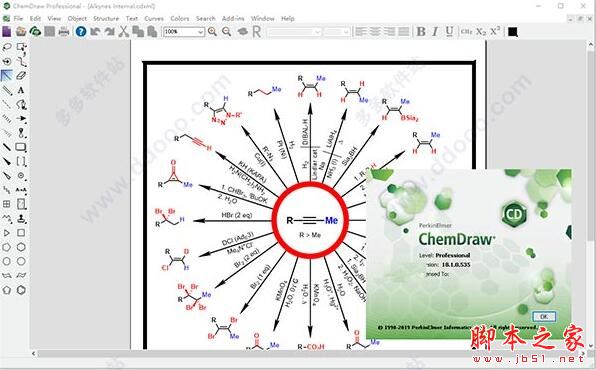Click the Undo toolbar arrow
The height and width of the screenshot is (370, 596).
coord(95,32)
